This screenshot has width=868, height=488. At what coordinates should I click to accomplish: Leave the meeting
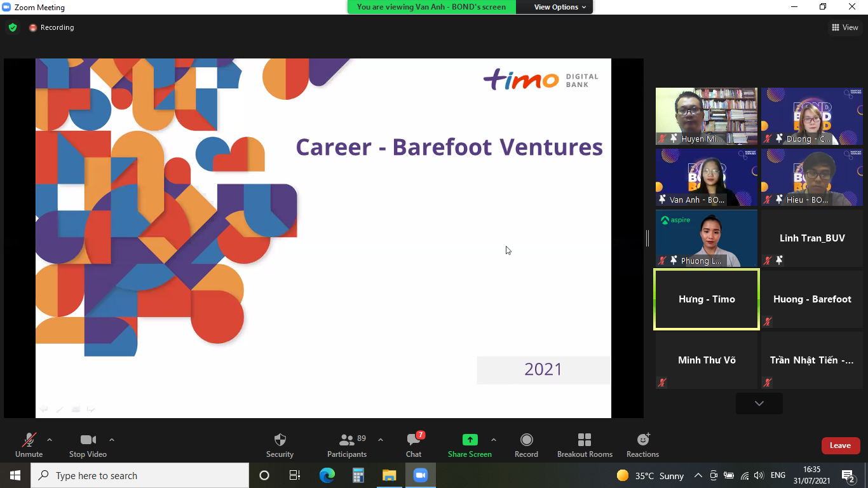(840, 445)
